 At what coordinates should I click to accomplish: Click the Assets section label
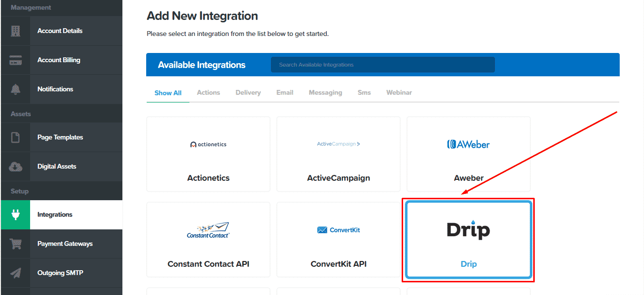20,114
